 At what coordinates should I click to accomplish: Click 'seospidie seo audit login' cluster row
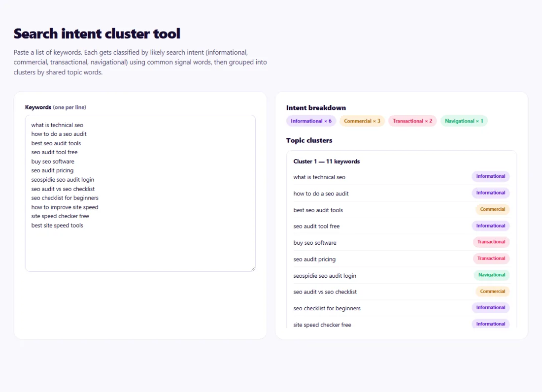[x=401, y=275]
